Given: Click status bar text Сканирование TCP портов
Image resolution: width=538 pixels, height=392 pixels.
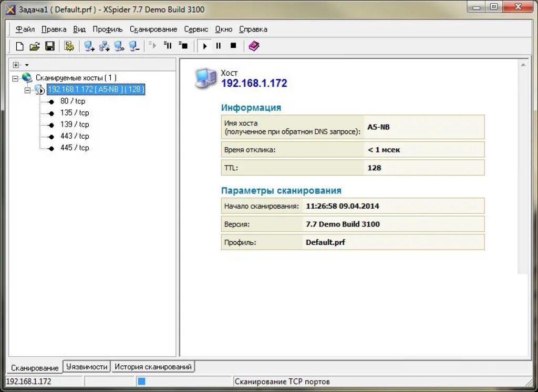Looking at the screenshot, I should click(x=282, y=381).
